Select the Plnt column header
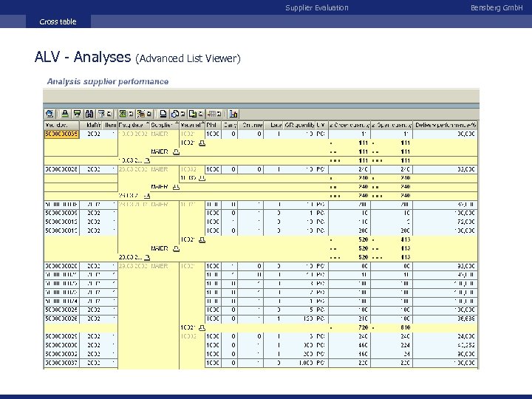532x399 pixels. coord(213,125)
